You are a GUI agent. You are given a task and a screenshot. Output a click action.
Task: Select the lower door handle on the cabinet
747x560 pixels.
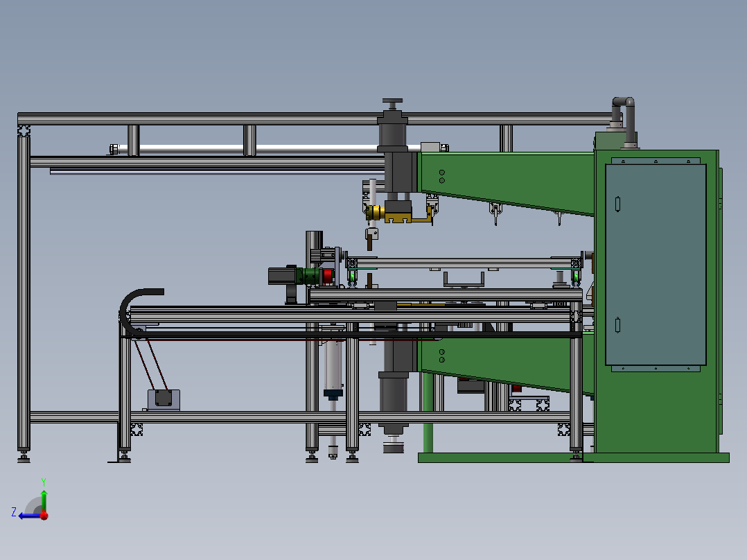click(x=617, y=325)
